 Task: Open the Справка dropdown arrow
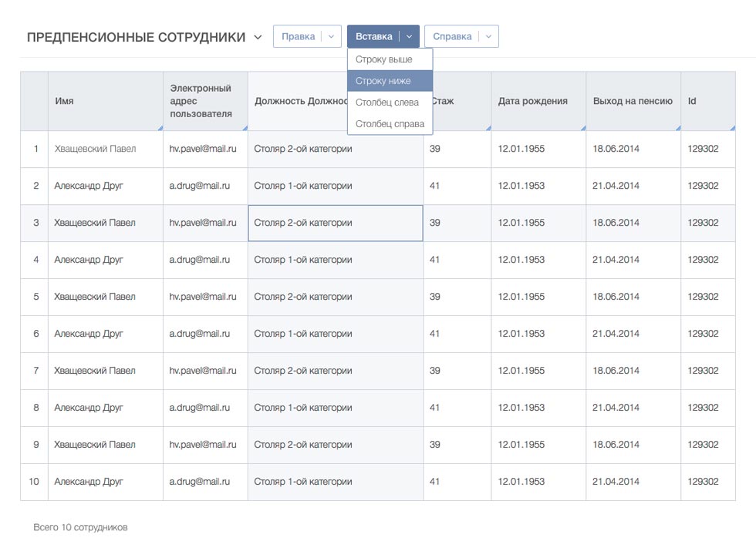click(x=488, y=36)
